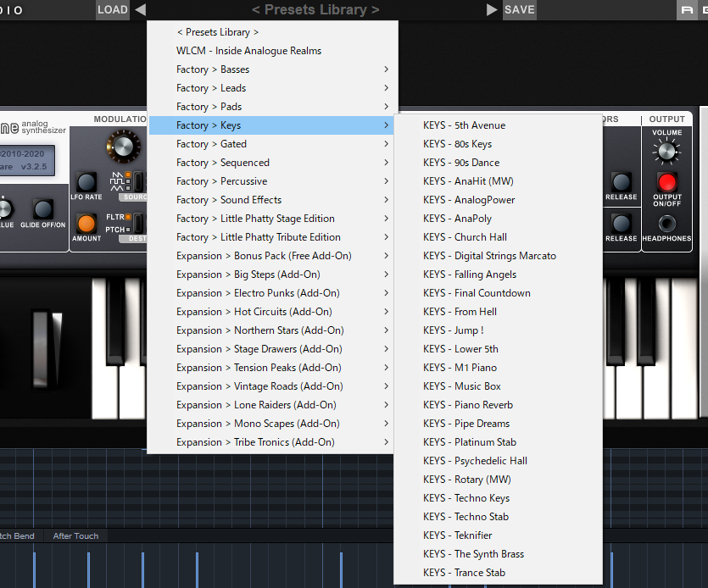Viewport: 708px width, 588px height.
Task: Click the HEADPHONES jack
Action: (667, 224)
